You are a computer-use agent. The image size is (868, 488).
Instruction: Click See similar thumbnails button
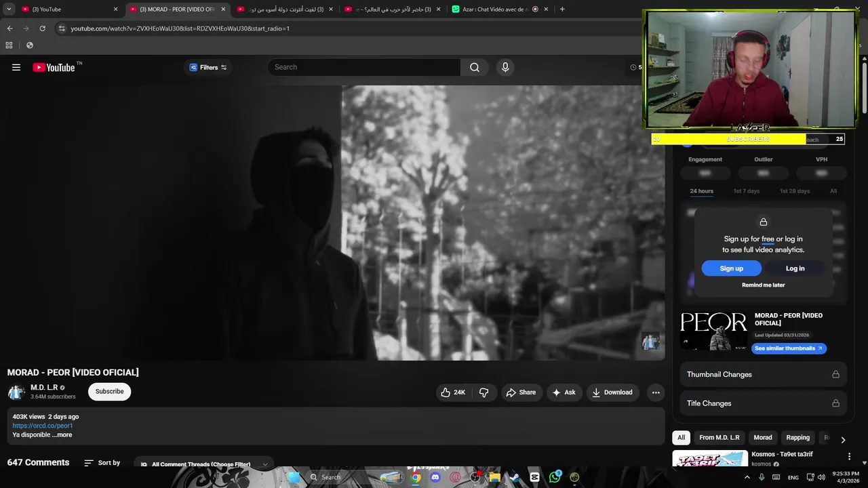click(x=789, y=348)
